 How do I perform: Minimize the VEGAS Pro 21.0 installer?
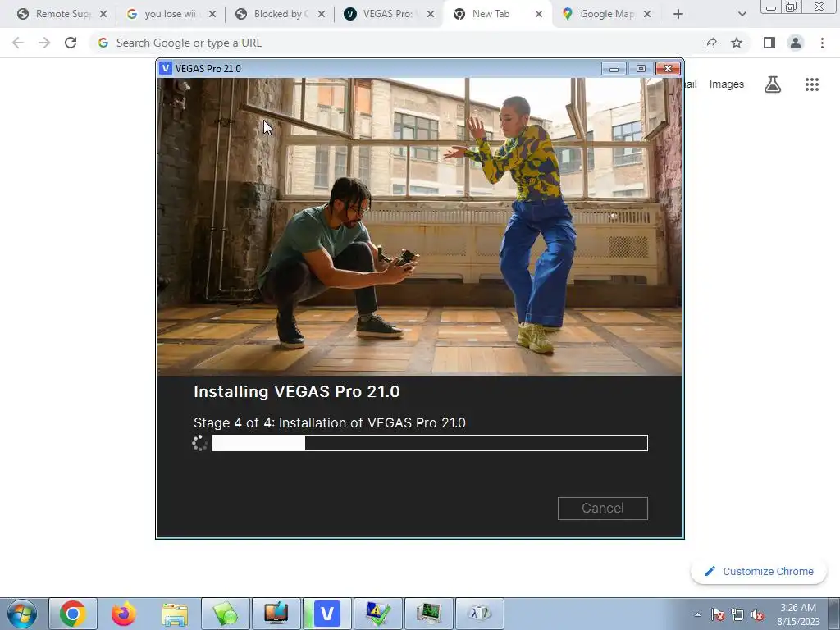tap(614, 69)
